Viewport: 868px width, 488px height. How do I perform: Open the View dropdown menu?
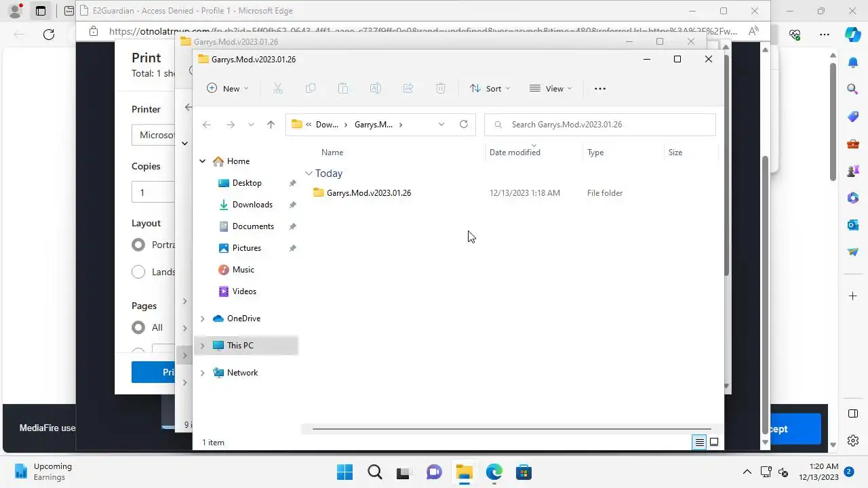[551, 88]
